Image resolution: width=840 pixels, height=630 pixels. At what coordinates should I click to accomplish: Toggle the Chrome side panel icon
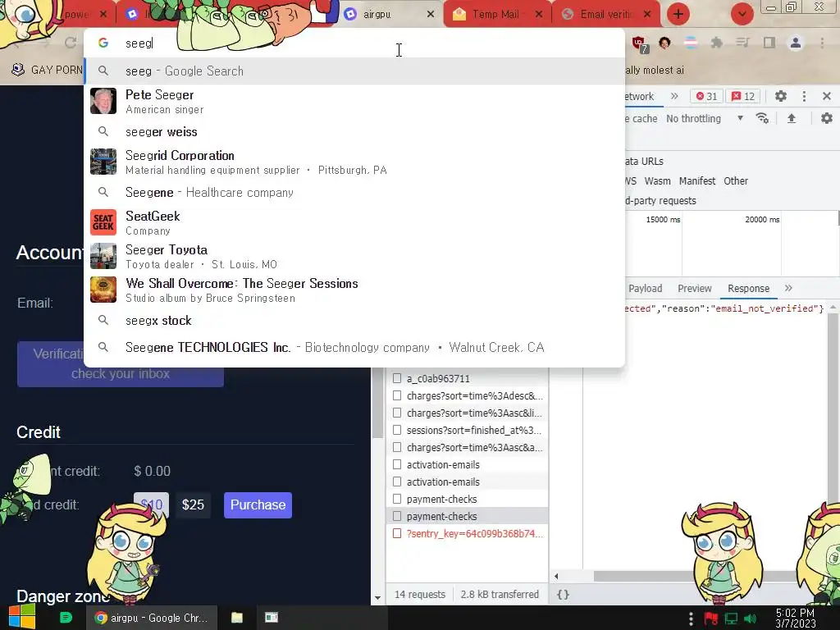pos(769,43)
